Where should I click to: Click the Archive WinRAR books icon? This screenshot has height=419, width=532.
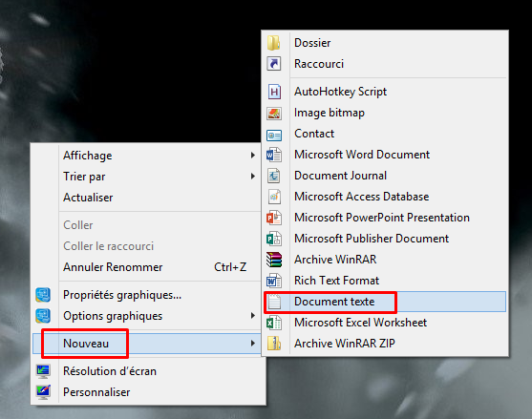point(274,260)
